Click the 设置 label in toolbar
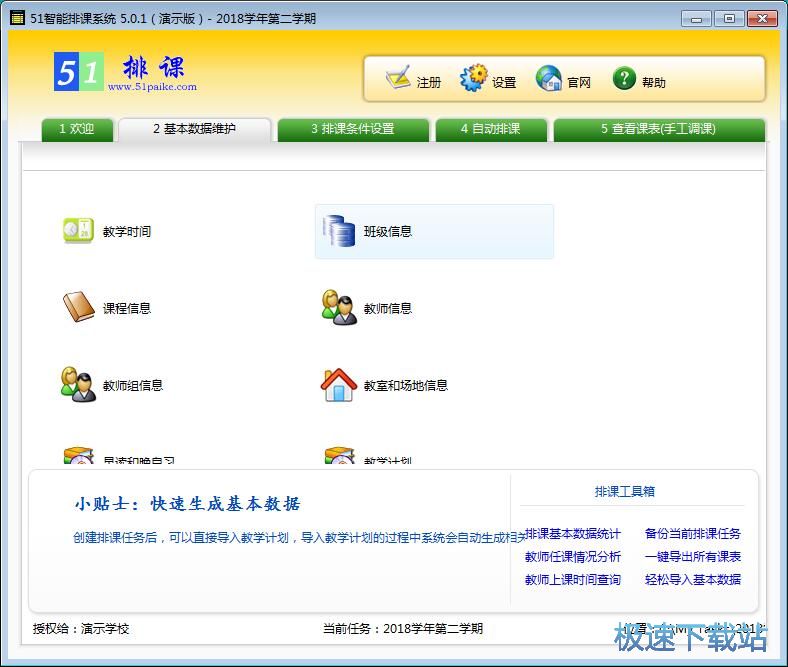Viewport: 788px width, 667px height. click(x=504, y=83)
